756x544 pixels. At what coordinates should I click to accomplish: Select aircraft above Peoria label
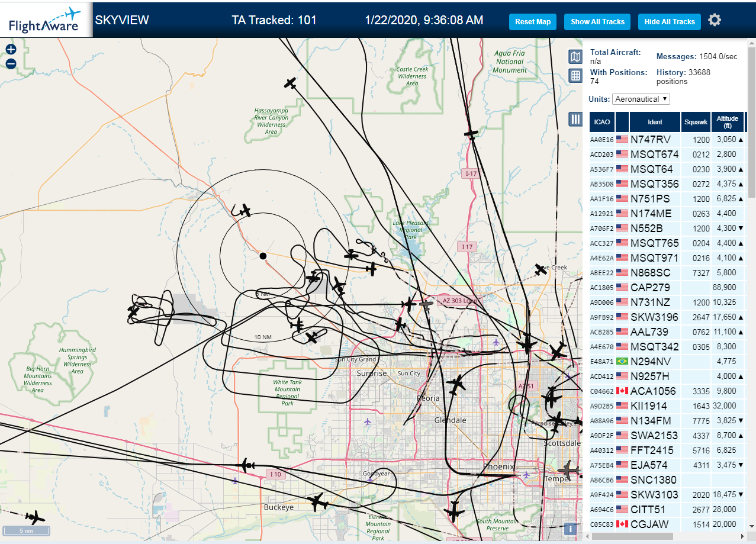pos(456,385)
